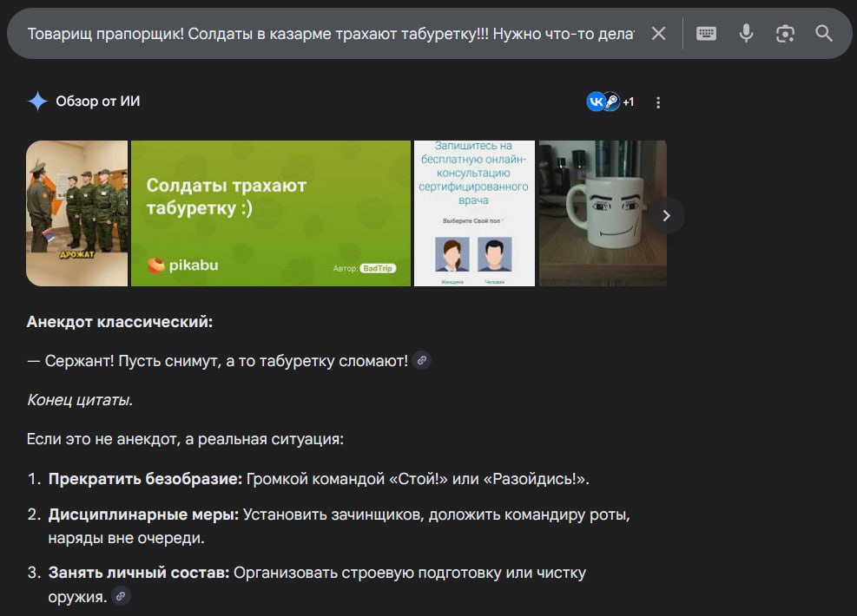Image resolution: width=857 pixels, height=616 pixels.
Task: Open image search with the camera lens icon
Action: click(785, 34)
